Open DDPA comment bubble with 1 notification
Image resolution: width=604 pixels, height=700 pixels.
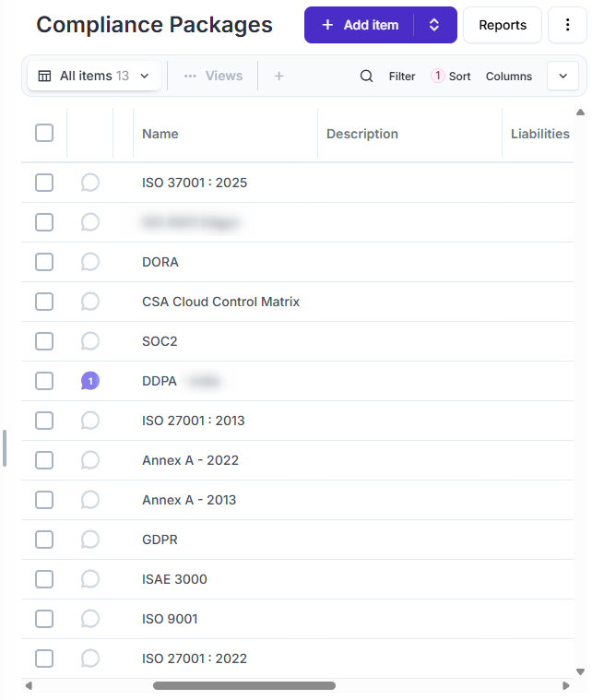[89, 381]
